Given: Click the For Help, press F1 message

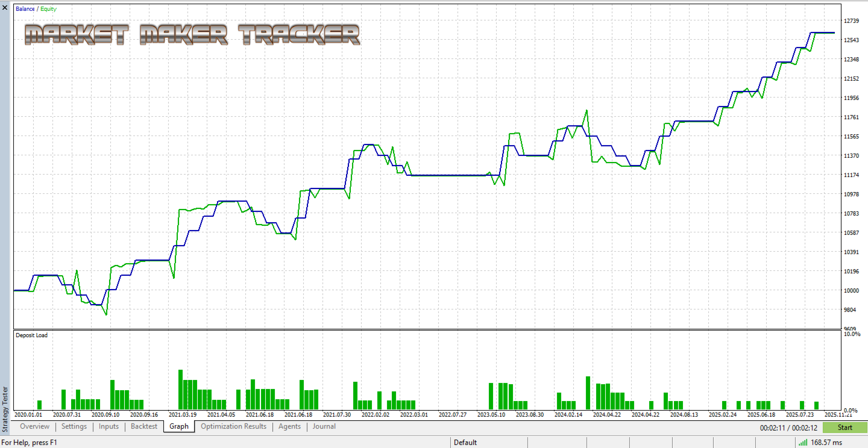Looking at the screenshot, I should click(x=29, y=443).
